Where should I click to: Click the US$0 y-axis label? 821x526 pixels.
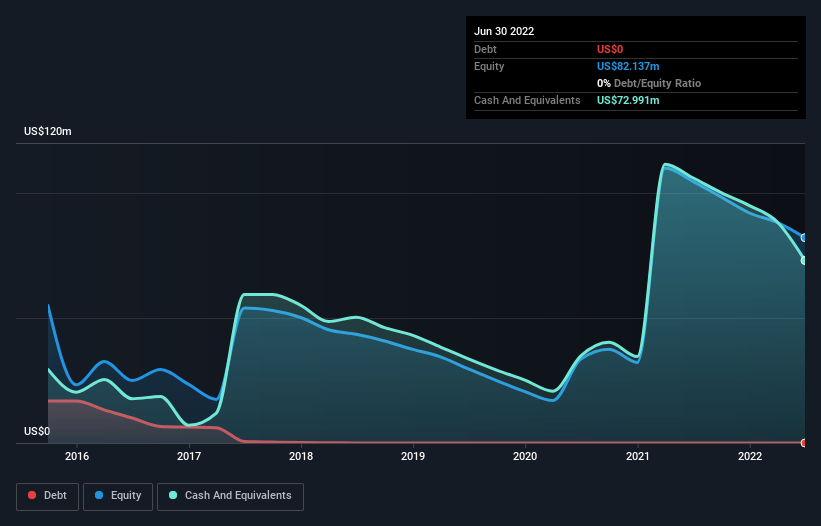(x=37, y=431)
